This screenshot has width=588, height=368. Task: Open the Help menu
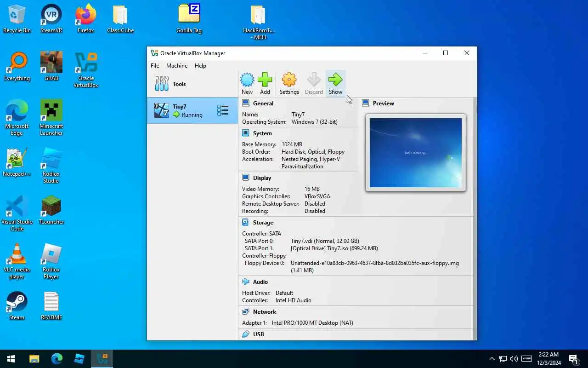[200, 66]
